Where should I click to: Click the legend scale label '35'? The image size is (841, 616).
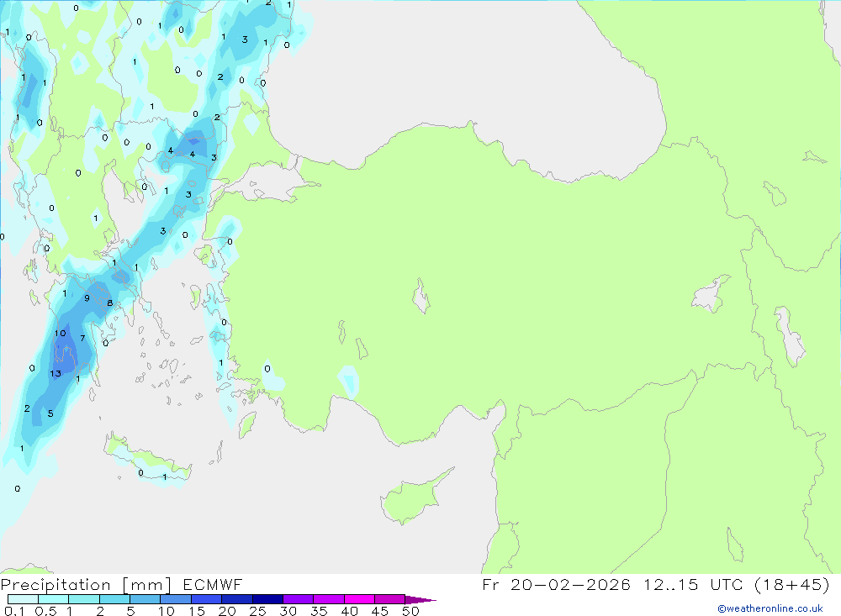click(x=319, y=611)
